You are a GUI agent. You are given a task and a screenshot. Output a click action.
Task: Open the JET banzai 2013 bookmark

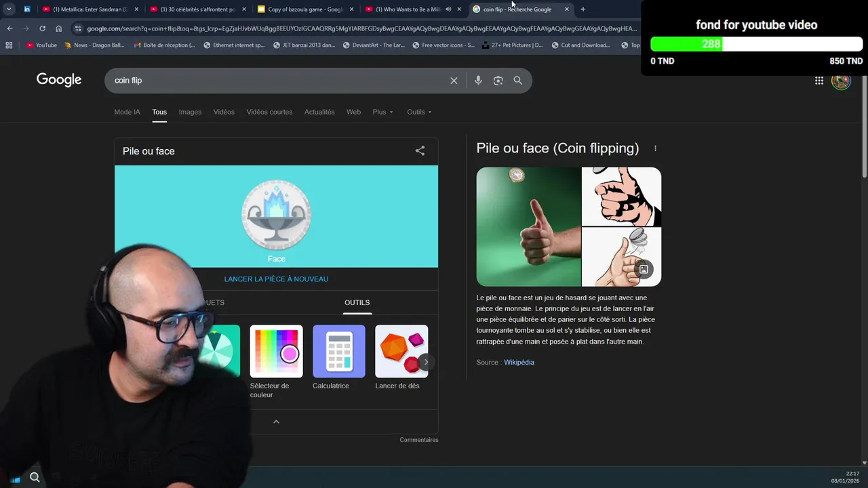point(304,45)
